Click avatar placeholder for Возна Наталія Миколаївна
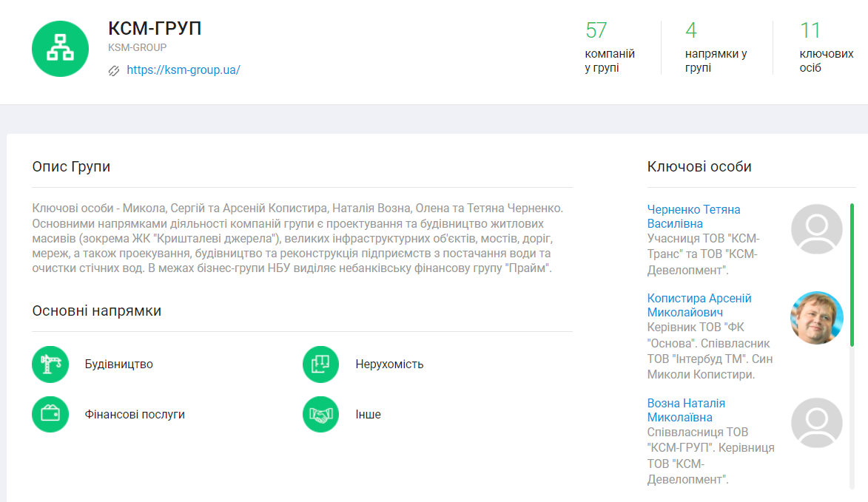Viewport: 868px width, 502px height. tap(817, 423)
